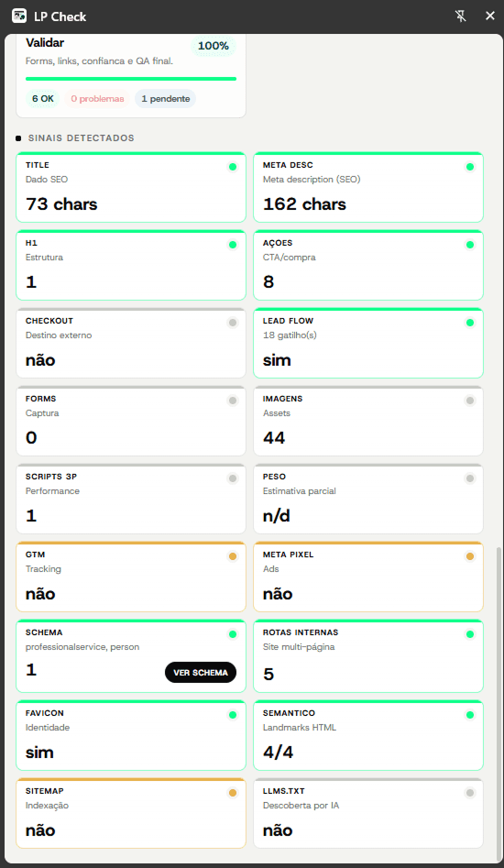The width and height of the screenshot is (504, 868).
Task: Click the FORMS card label
Action: [x=41, y=399]
